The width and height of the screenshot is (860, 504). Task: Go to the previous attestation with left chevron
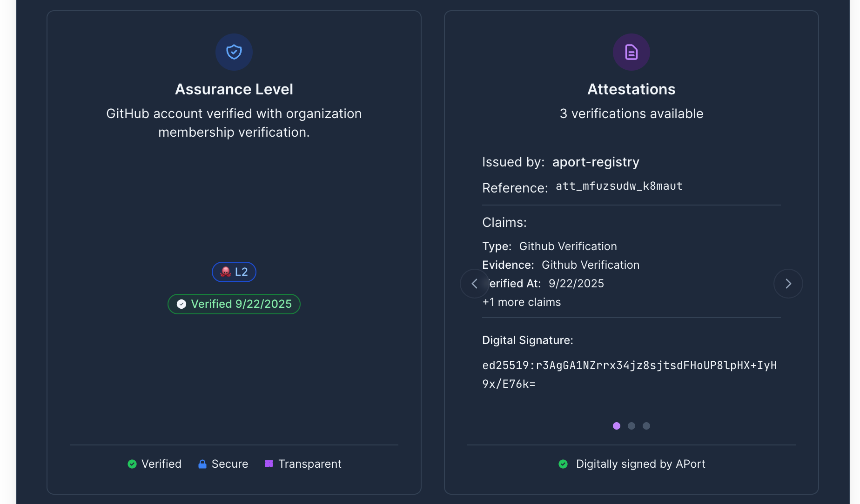474,284
